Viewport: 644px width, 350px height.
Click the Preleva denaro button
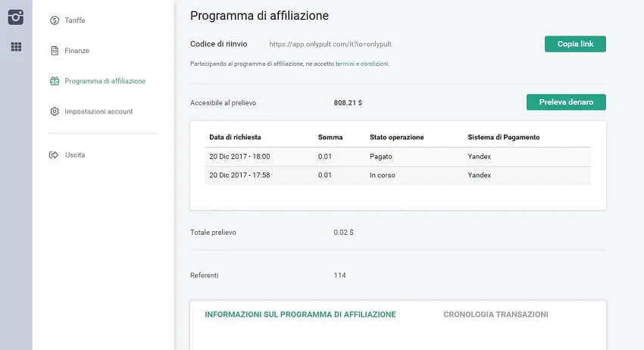pyautogui.click(x=566, y=102)
